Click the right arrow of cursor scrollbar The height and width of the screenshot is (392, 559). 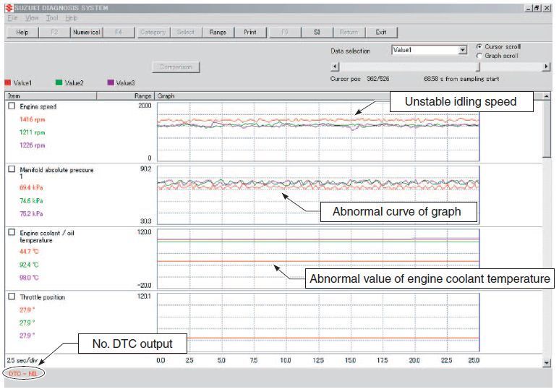pyautogui.click(x=546, y=67)
